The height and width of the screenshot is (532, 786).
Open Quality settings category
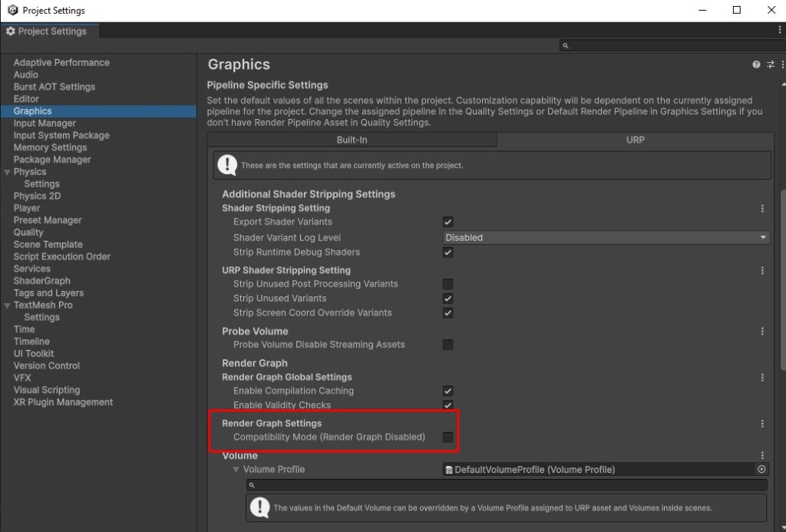click(28, 232)
